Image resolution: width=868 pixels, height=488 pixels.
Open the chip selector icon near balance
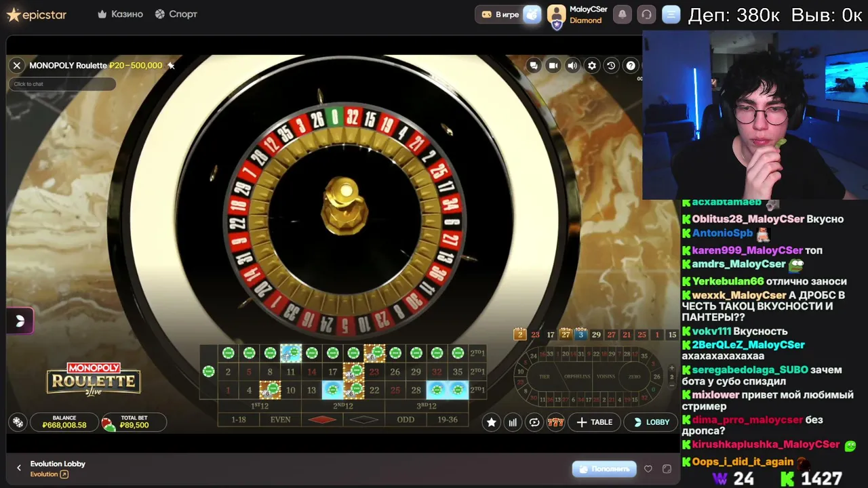click(x=18, y=423)
